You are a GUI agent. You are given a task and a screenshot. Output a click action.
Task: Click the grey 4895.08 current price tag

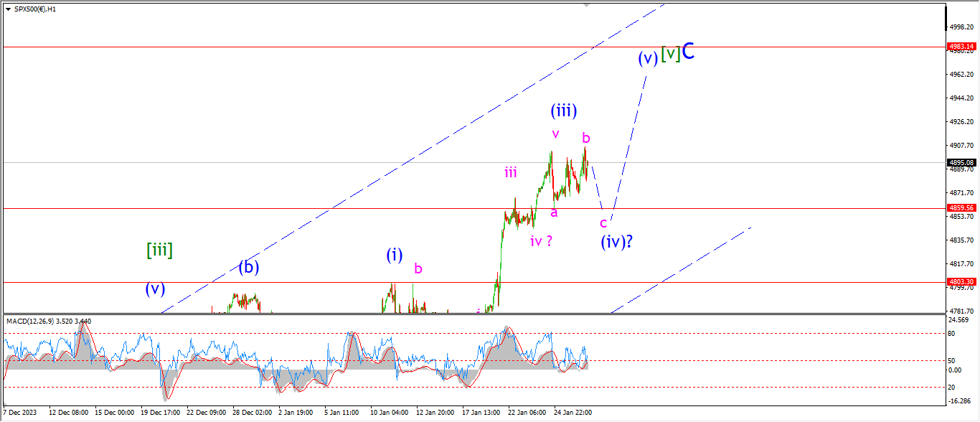pyautogui.click(x=961, y=162)
